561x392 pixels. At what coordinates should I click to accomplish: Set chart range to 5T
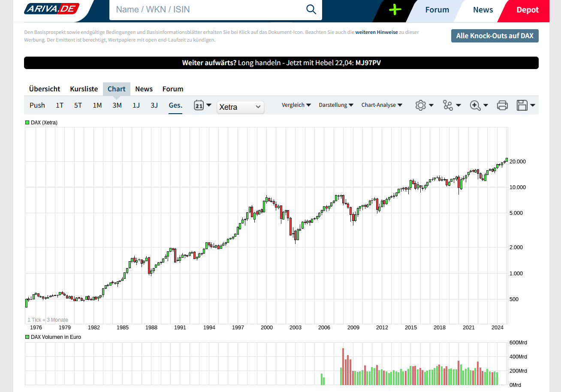78,105
